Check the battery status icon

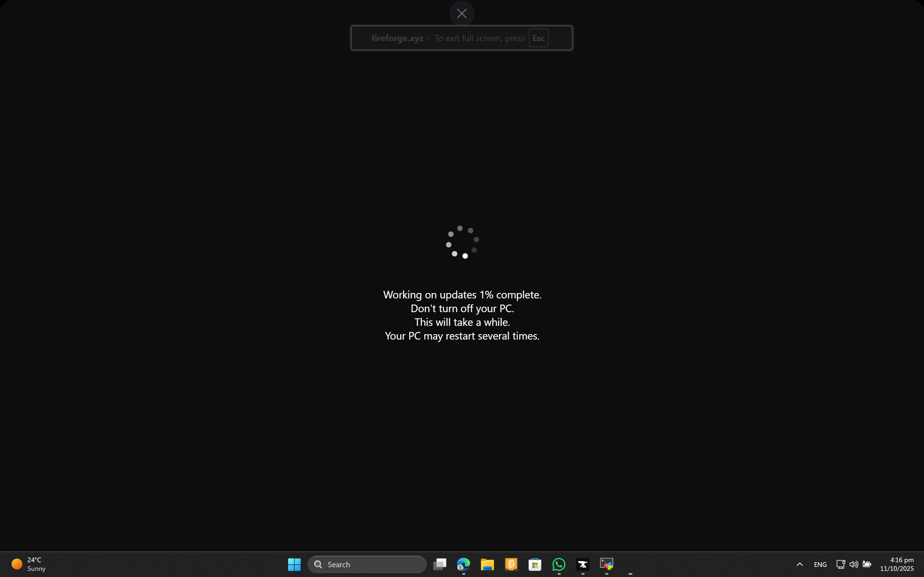point(867,564)
